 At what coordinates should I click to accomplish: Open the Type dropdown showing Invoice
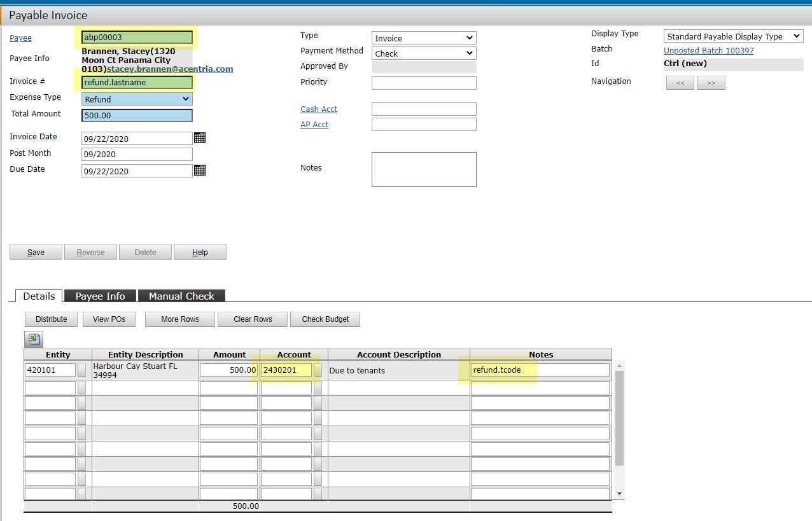coord(424,38)
